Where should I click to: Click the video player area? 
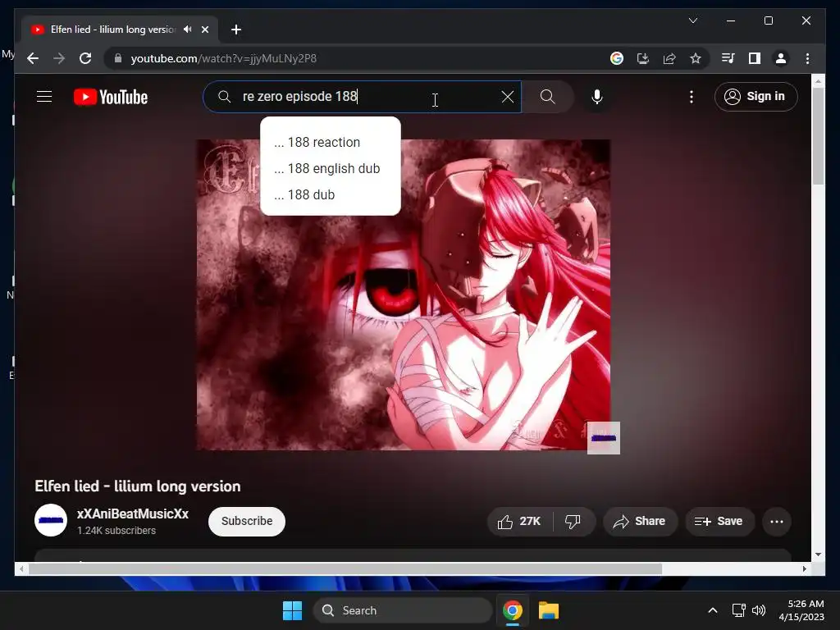403,294
